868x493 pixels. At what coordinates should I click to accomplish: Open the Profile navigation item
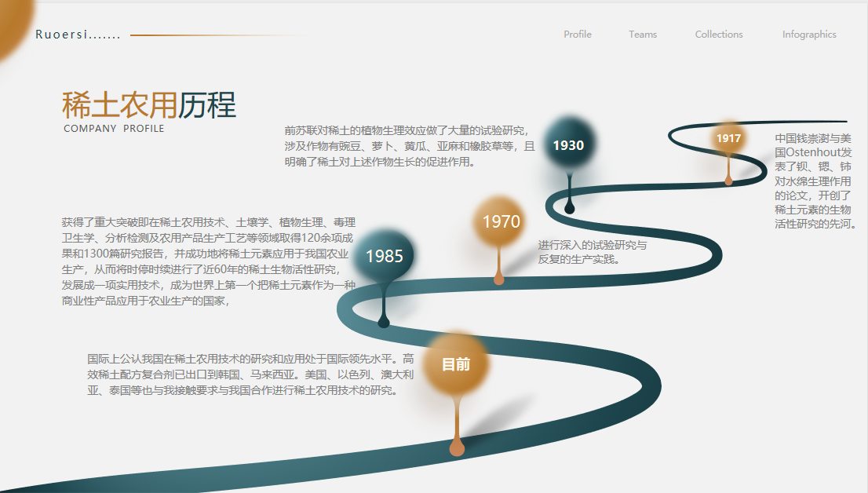(577, 35)
